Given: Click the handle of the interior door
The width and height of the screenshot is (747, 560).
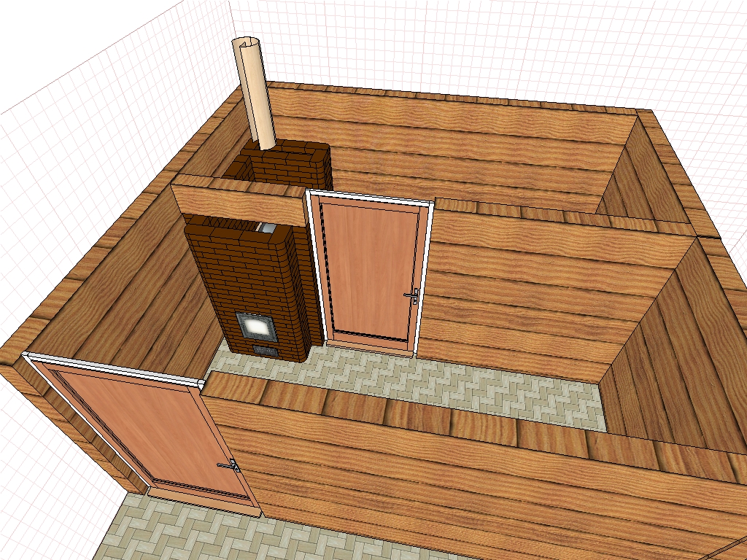Looking at the screenshot, I should tap(412, 295).
